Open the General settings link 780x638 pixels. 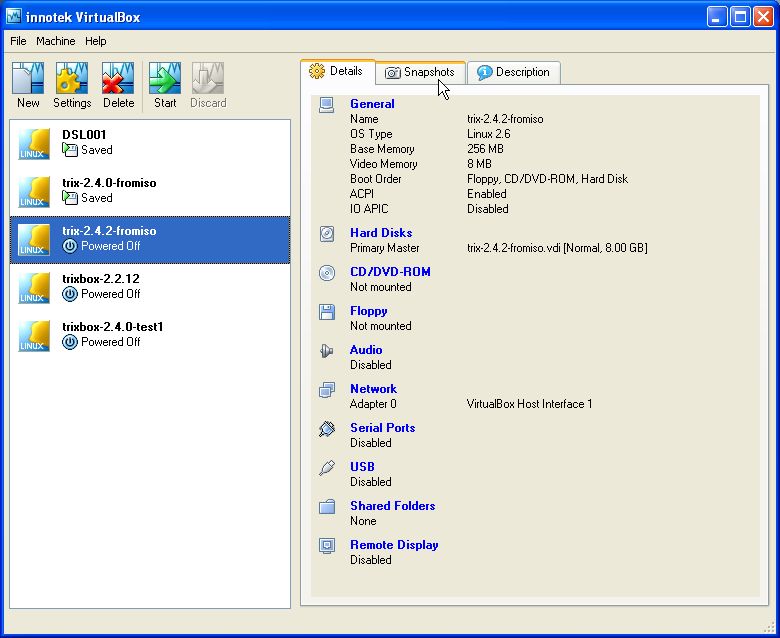click(x=372, y=104)
